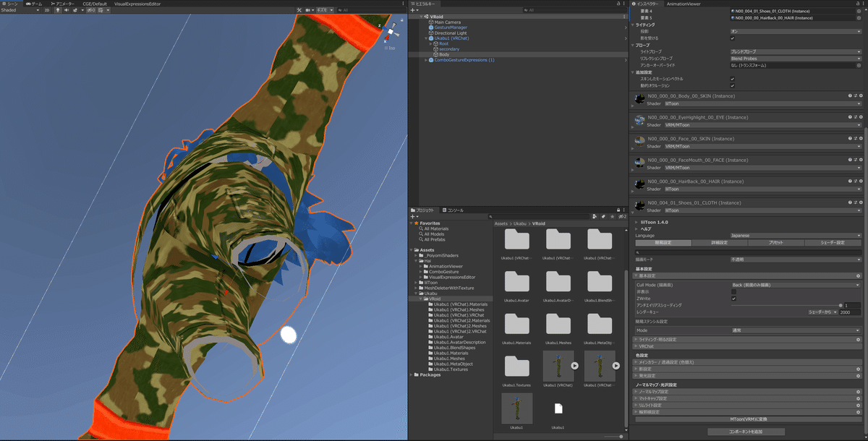Open the Shaded draw mode dropdown
Viewport: 868px width, 441px height.
[x=20, y=10]
